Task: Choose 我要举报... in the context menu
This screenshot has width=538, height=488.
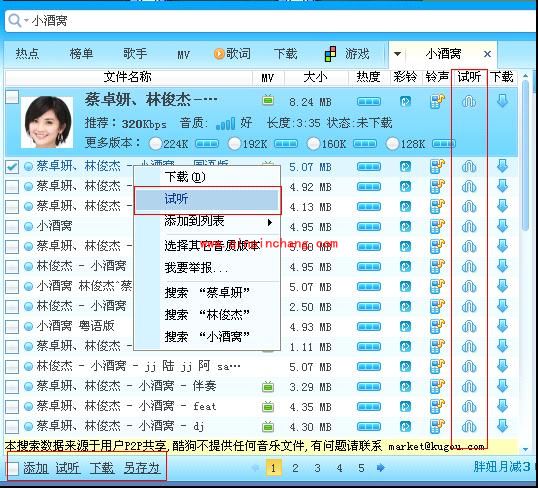Action: (207, 268)
